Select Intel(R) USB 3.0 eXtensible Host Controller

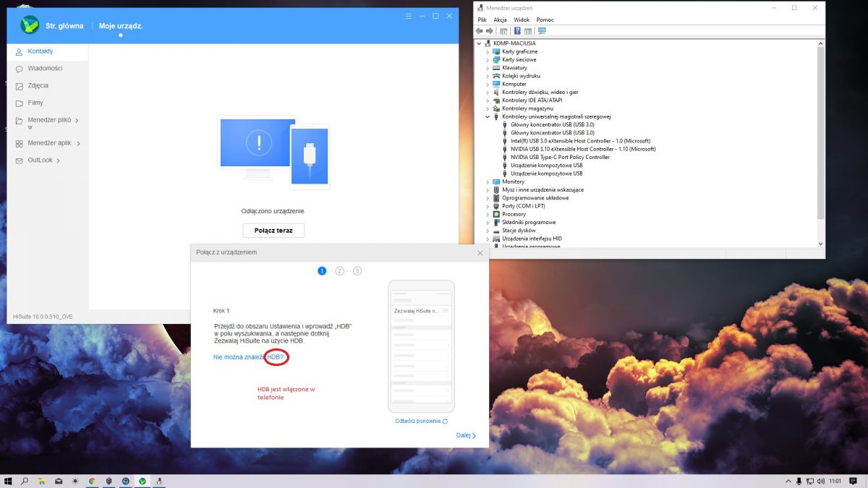click(580, 141)
